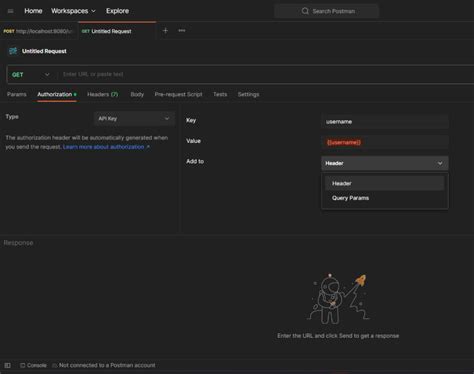Viewport: 474px width, 374px height.
Task: Open the Workspaces dropdown
Action: (x=73, y=11)
